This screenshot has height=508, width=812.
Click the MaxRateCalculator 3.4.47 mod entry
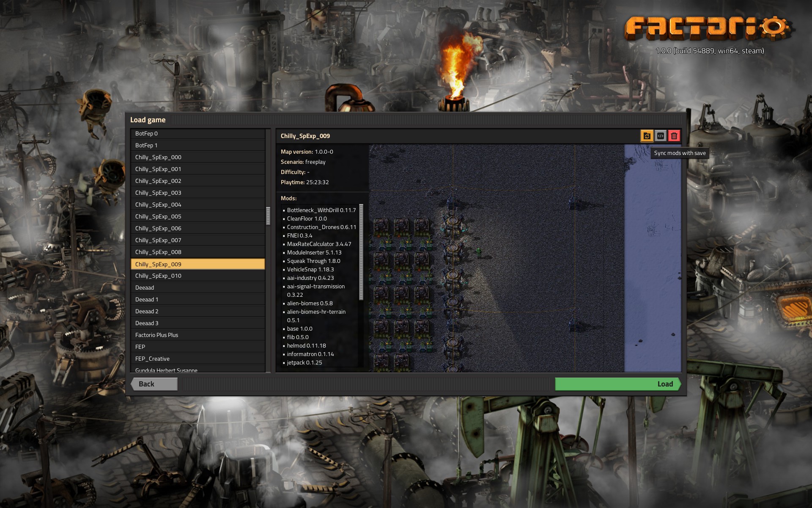(x=319, y=244)
